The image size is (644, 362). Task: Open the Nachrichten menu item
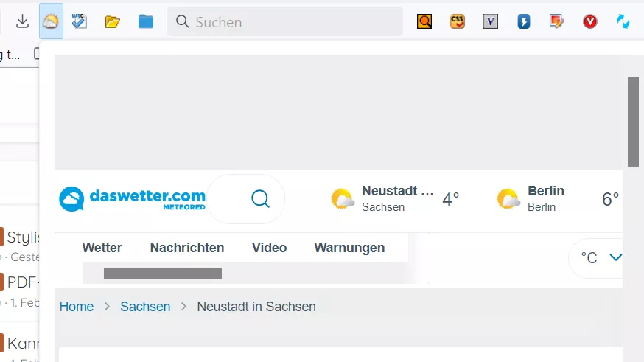(x=187, y=248)
